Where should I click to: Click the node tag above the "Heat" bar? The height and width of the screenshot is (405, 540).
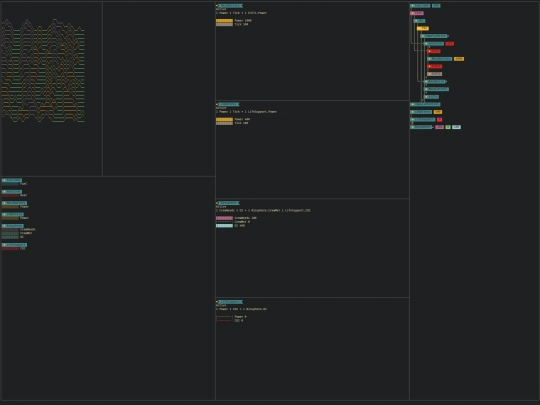tap(12, 192)
